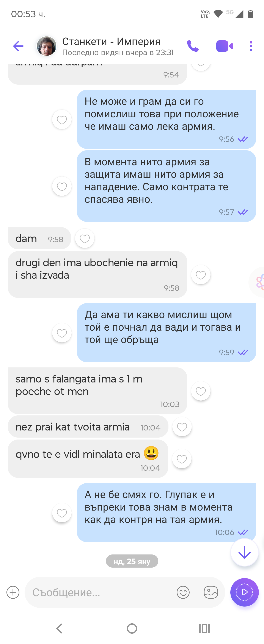Open the three-dot options menu
The height and width of the screenshot is (644, 264).
[251, 46]
